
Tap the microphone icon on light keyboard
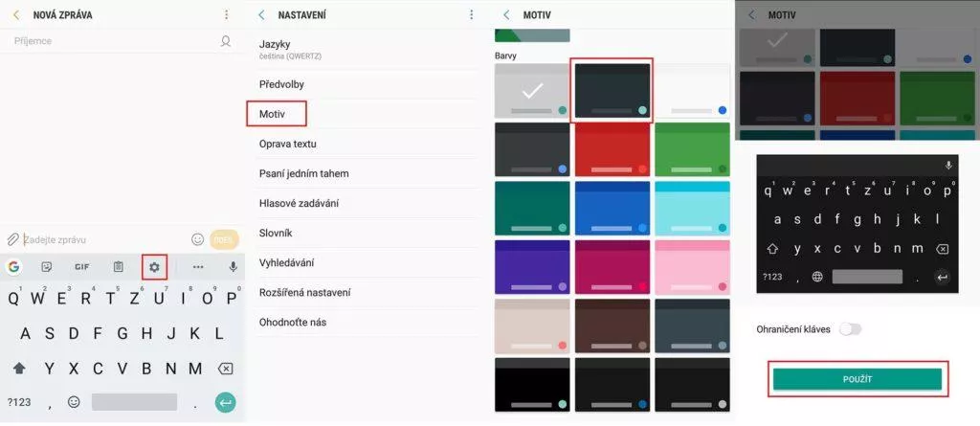click(x=234, y=267)
